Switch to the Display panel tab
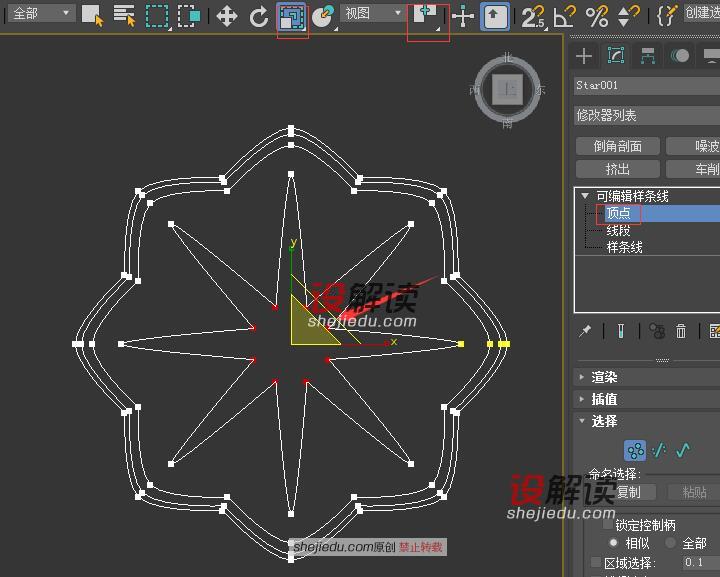720x577 pixels. [711, 56]
